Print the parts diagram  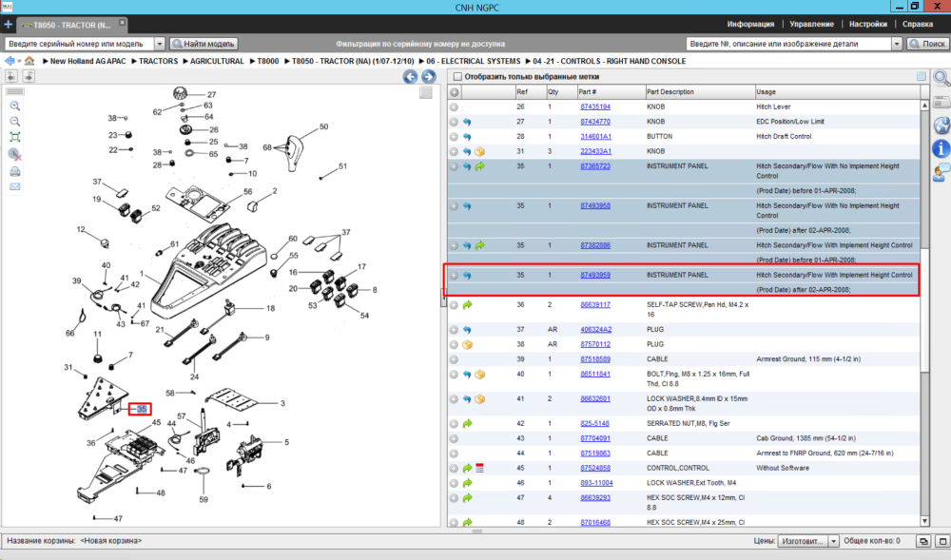(15, 171)
